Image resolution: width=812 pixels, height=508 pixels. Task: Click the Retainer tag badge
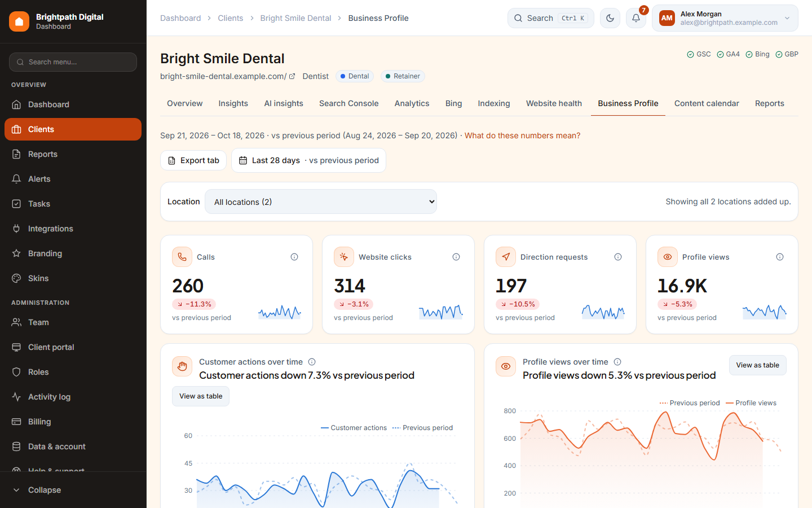403,76
